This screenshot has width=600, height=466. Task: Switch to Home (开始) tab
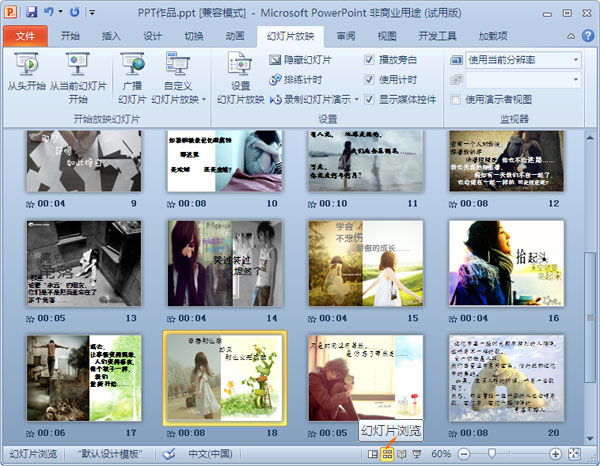tap(70, 36)
